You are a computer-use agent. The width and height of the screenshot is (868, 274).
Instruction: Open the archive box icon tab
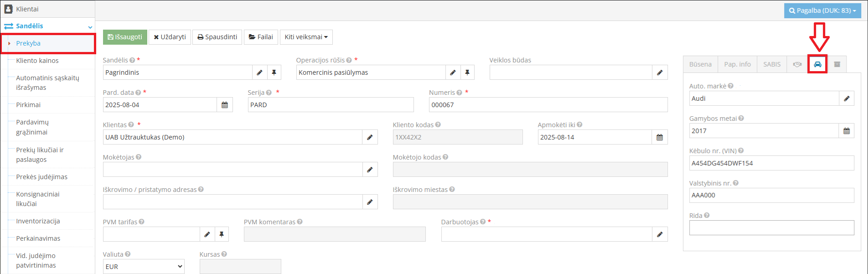click(837, 64)
